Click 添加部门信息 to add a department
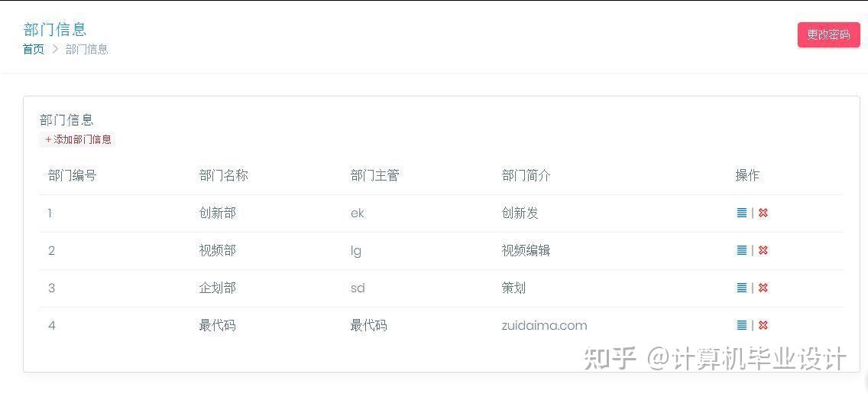The image size is (868, 394). (x=78, y=139)
